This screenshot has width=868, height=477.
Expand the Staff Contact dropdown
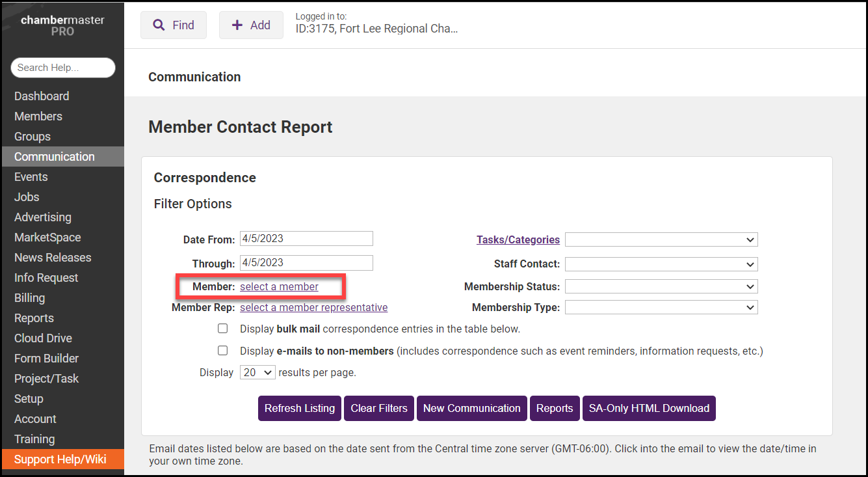coord(661,264)
